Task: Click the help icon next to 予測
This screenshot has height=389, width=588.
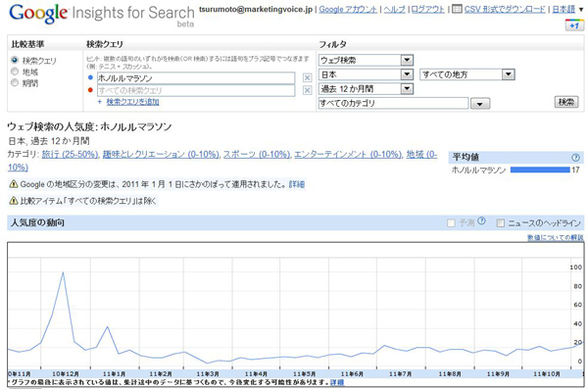Action: (x=482, y=220)
